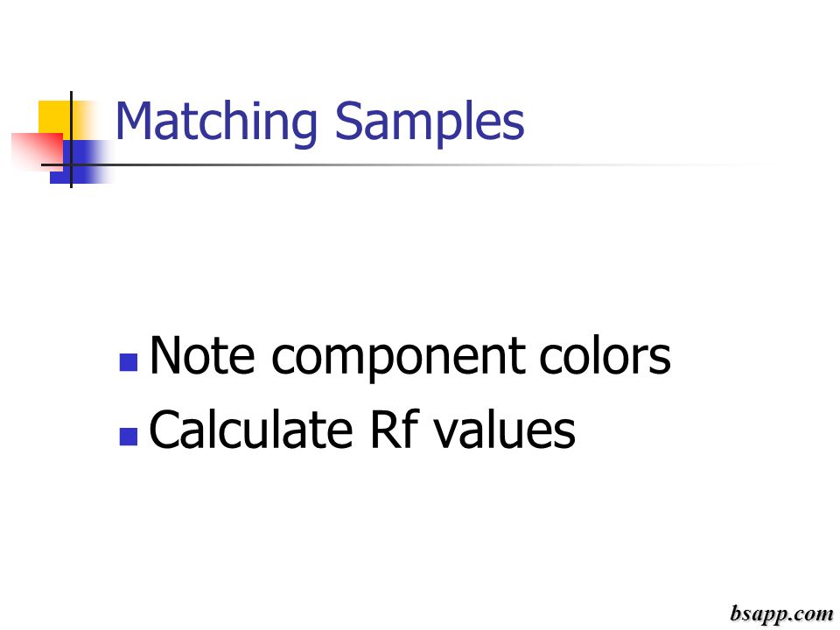This screenshot has width=840, height=630.
Task: Click the blue square beside the title
Action: pyautogui.click(x=82, y=161)
